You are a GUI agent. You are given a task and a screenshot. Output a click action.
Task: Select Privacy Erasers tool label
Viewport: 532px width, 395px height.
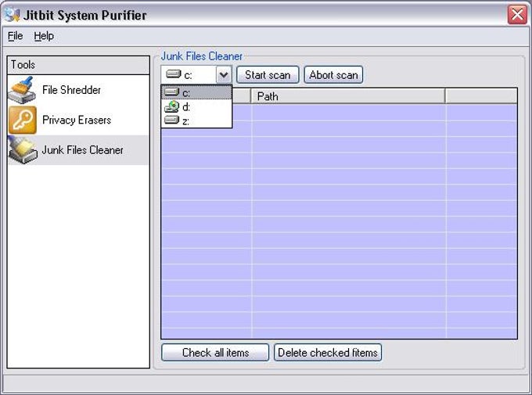coord(77,120)
